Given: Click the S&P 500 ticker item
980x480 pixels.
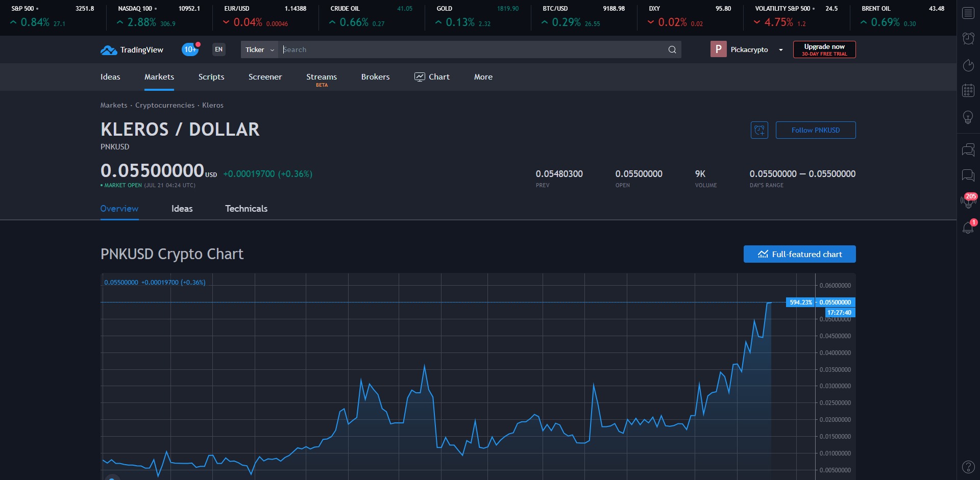Looking at the screenshot, I should [53, 16].
